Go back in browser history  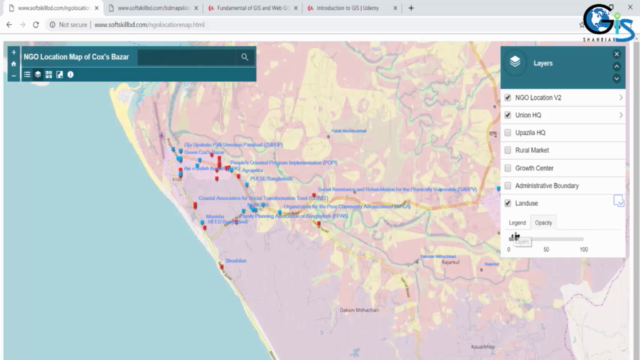pyautogui.click(x=9, y=25)
